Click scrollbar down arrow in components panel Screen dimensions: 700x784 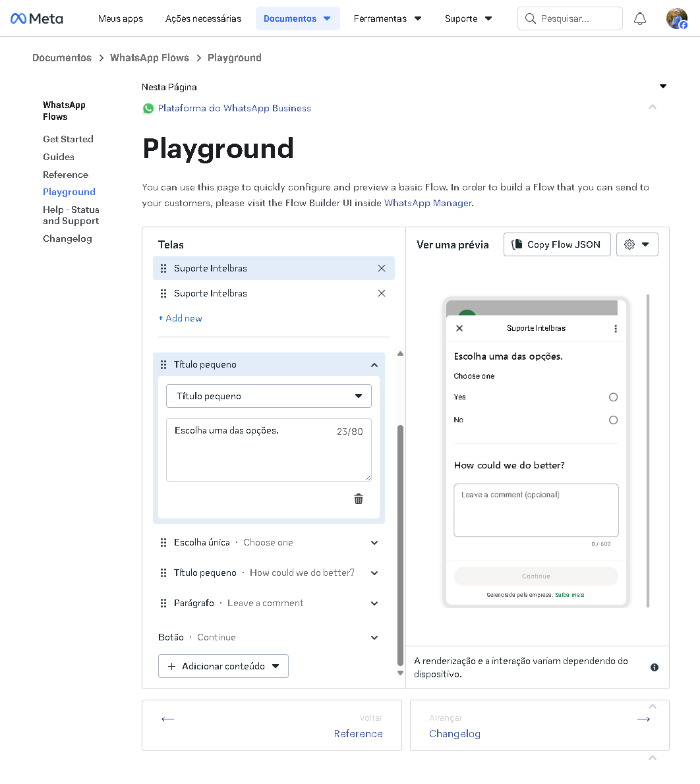tap(400, 673)
